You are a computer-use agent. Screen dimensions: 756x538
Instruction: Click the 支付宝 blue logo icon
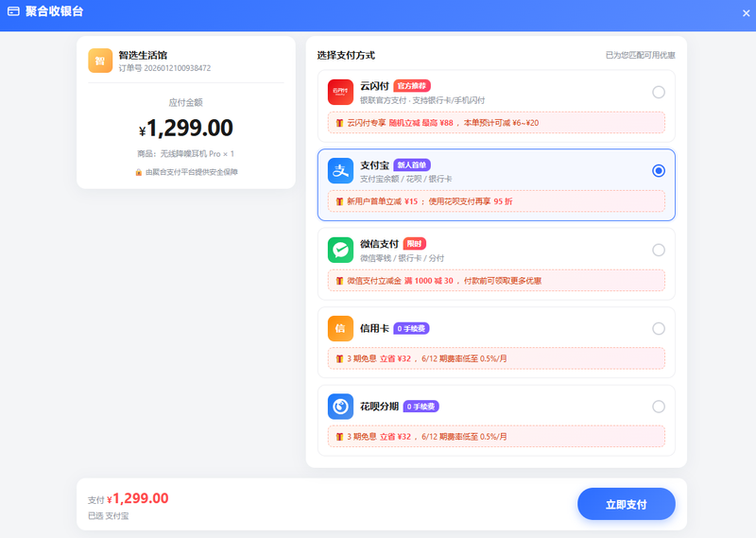click(x=340, y=171)
